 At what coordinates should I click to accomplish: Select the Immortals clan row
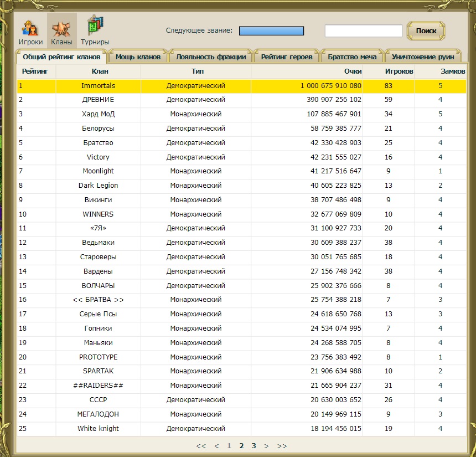(242, 86)
